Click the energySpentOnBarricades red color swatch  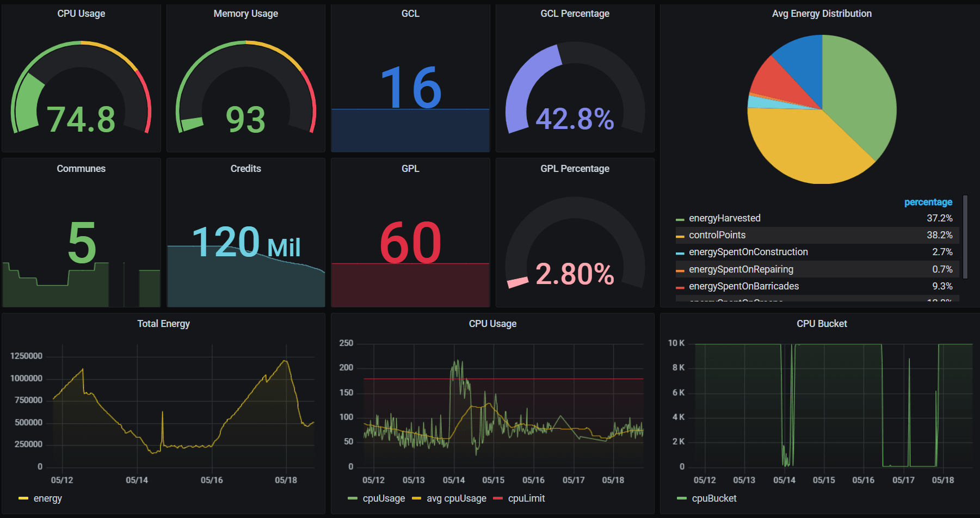pyautogui.click(x=680, y=288)
